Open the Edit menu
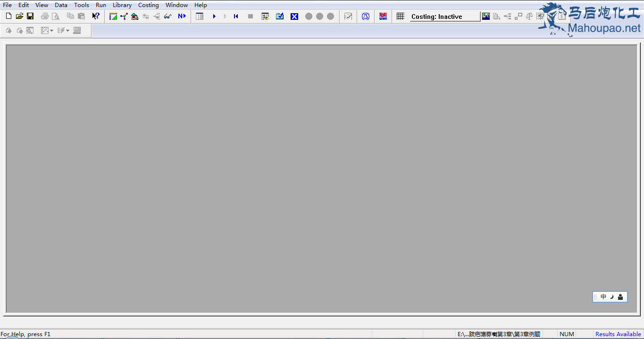The image size is (644, 339). (x=24, y=5)
